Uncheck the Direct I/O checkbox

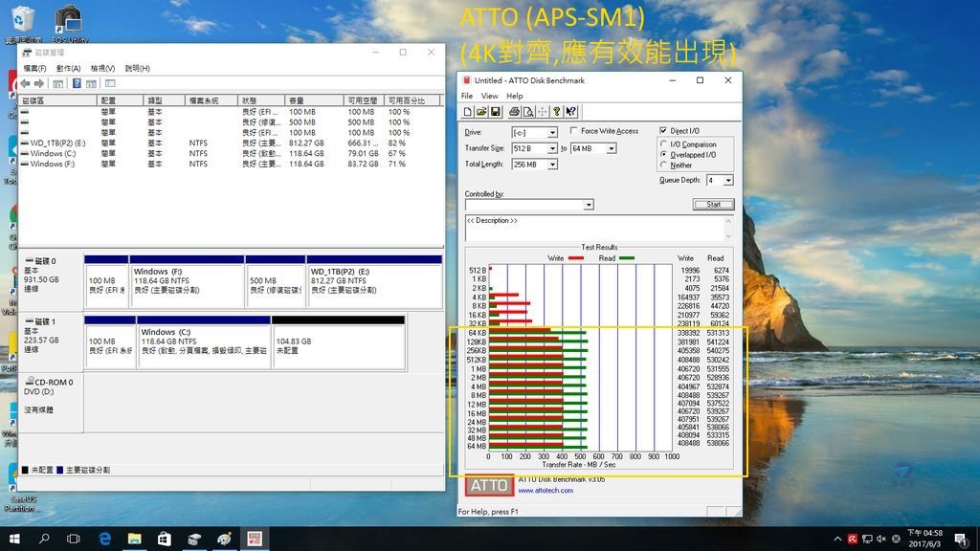[x=663, y=131]
